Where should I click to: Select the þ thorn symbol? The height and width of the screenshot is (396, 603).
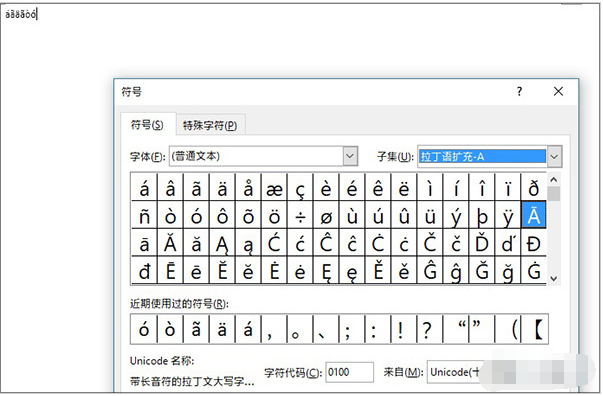[482, 215]
